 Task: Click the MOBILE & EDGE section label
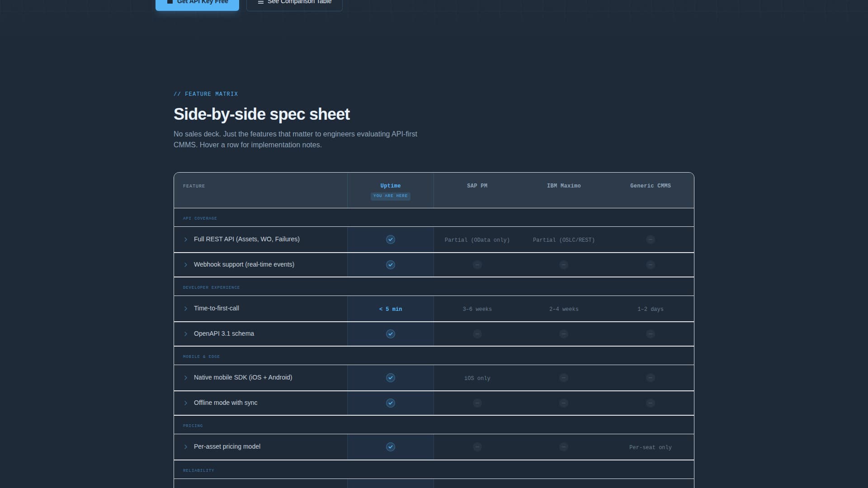pyautogui.click(x=201, y=357)
